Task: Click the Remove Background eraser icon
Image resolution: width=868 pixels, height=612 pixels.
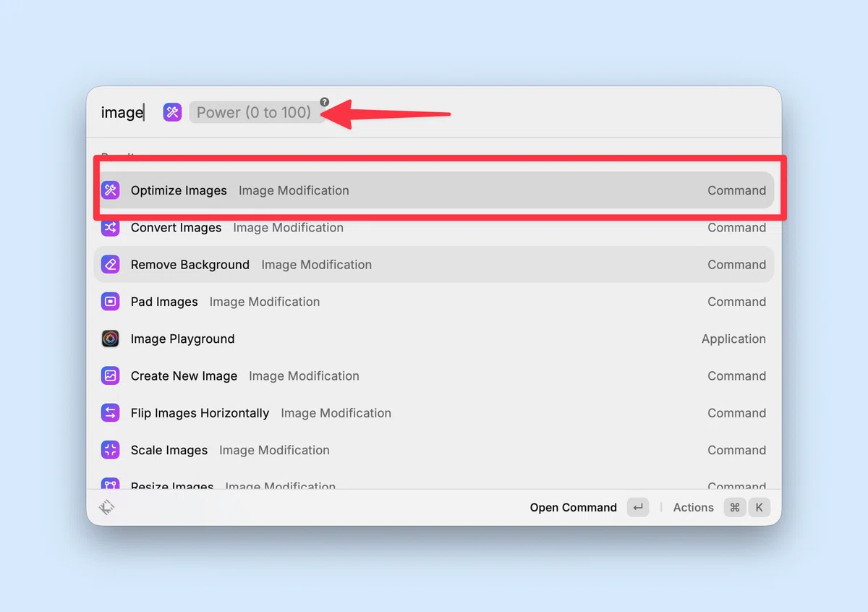Action: coord(110,265)
